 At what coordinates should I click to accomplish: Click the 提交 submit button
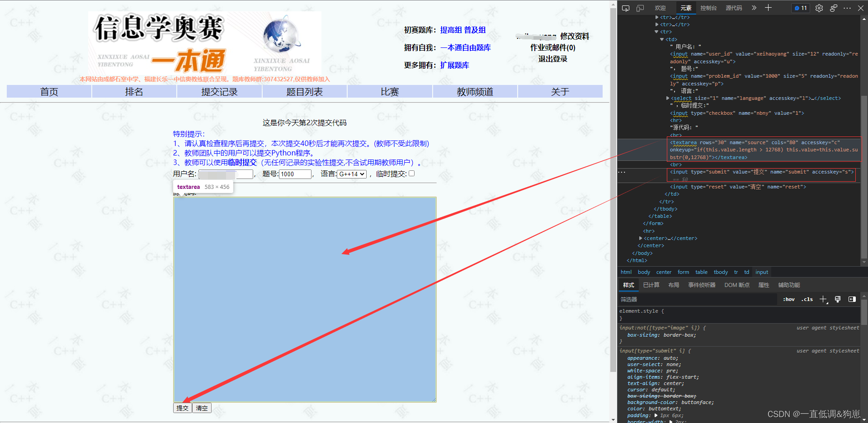pos(182,407)
